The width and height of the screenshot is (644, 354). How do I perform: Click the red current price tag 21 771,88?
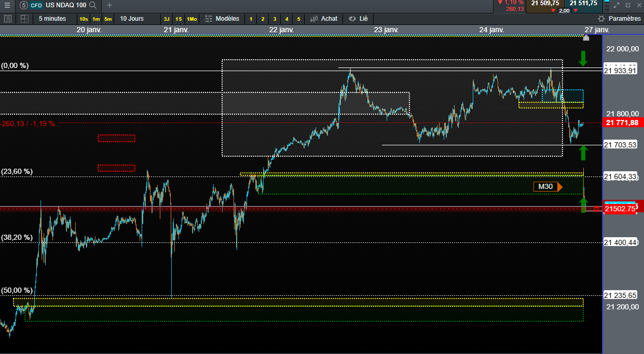(623, 122)
